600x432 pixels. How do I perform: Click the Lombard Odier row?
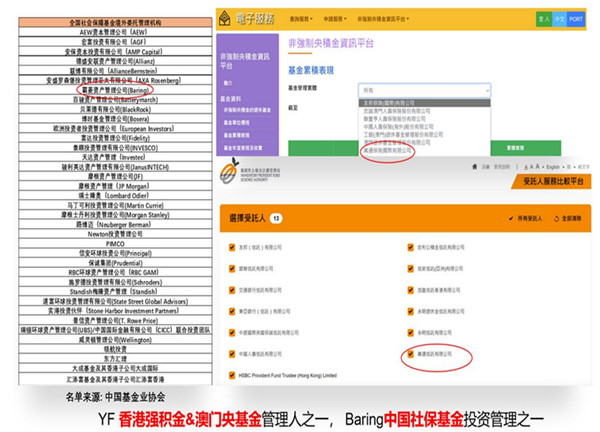[115, 196]
